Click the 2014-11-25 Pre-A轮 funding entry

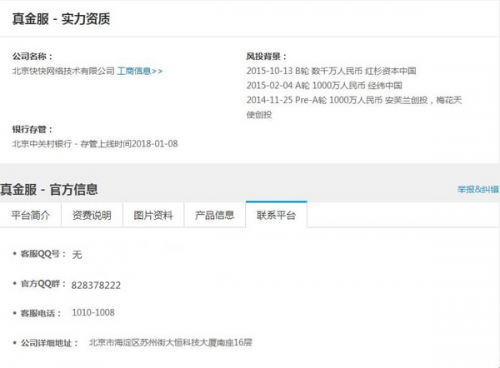coord(354,107)
